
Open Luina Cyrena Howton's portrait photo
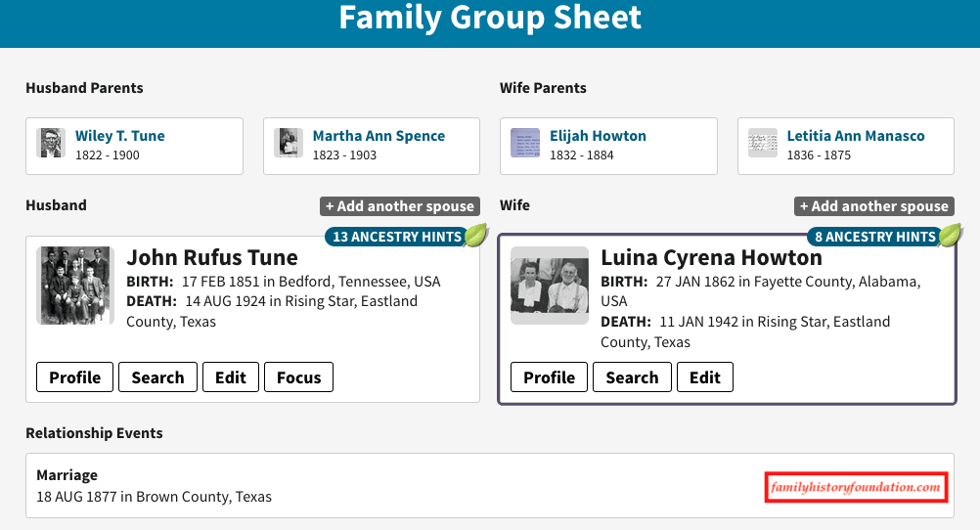(x=550, y=286)
